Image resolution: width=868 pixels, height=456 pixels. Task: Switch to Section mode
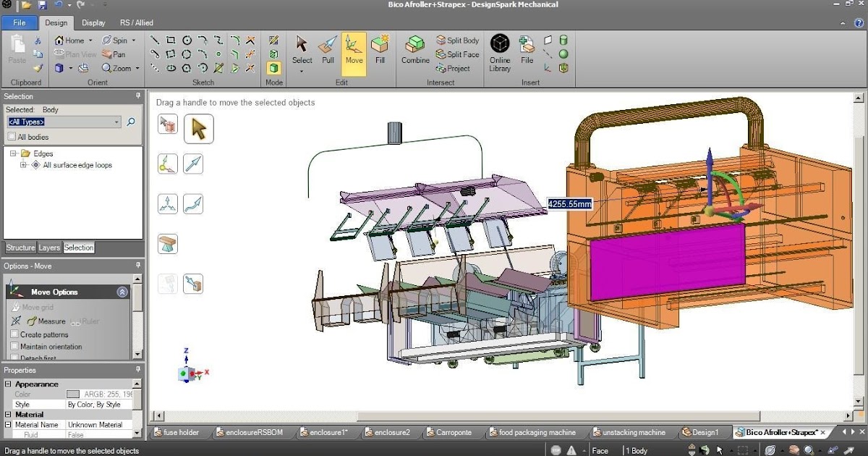274,54
